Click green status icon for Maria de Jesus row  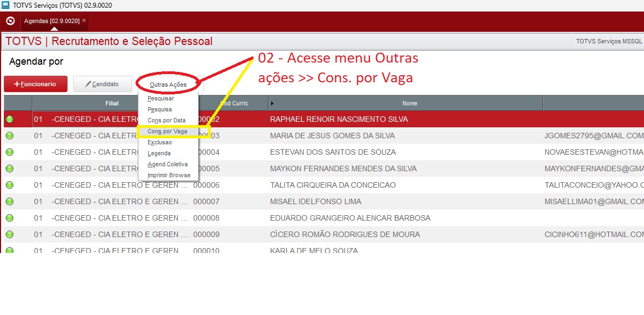(10, 136)
